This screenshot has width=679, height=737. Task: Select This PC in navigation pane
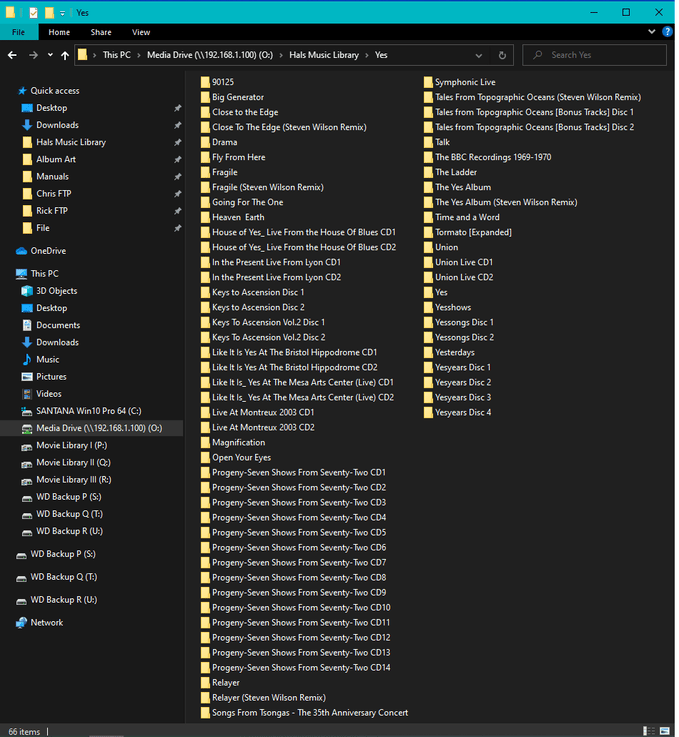45,274
